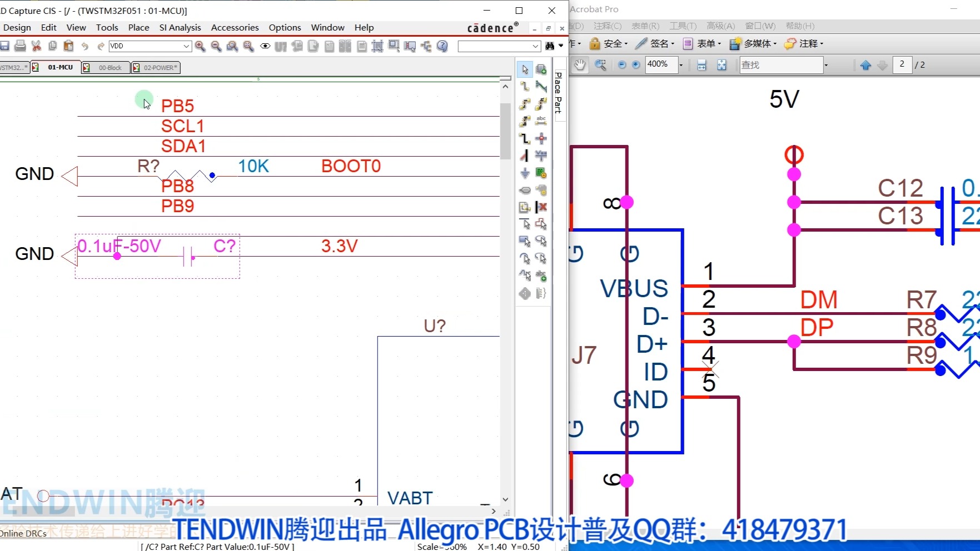980x551 pixels.
Task: Click the zoom to region icon
Action: coord(232,46)
